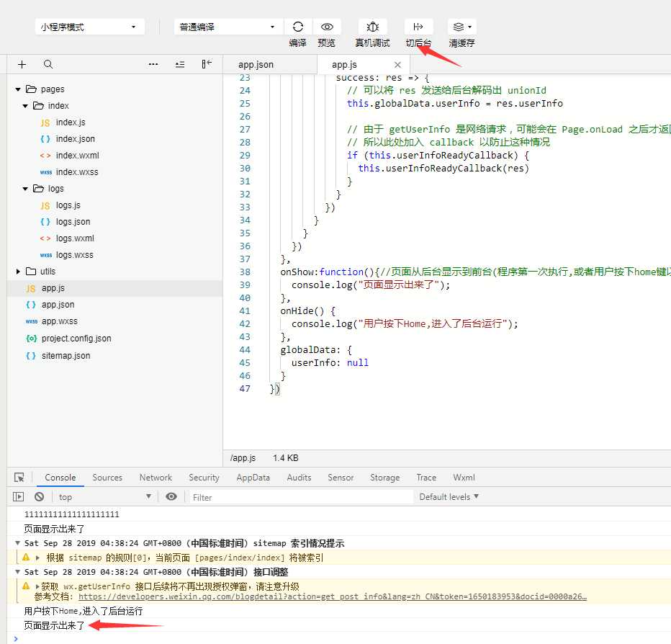Open the Default levels dropdown
The height and width of the screenshot is (644, 671).
449,497
